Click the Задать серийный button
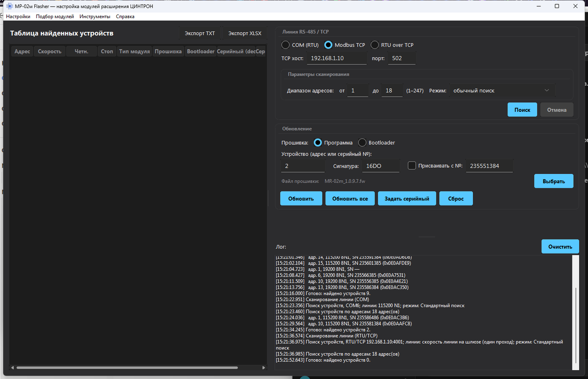 coord(407,199)
